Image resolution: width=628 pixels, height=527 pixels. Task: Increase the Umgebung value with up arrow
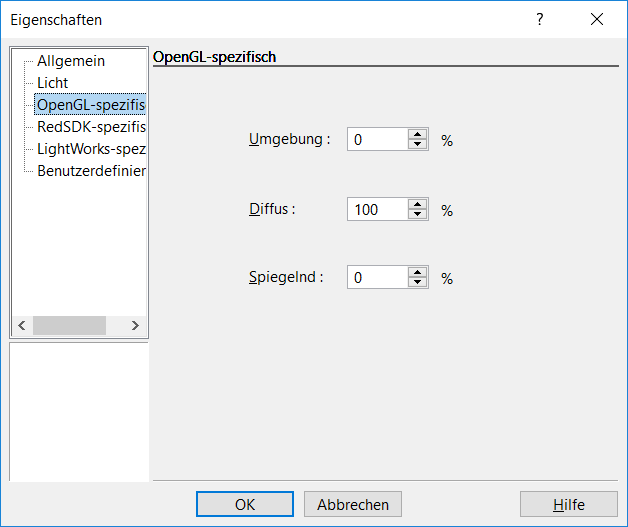tap(417, 134)
